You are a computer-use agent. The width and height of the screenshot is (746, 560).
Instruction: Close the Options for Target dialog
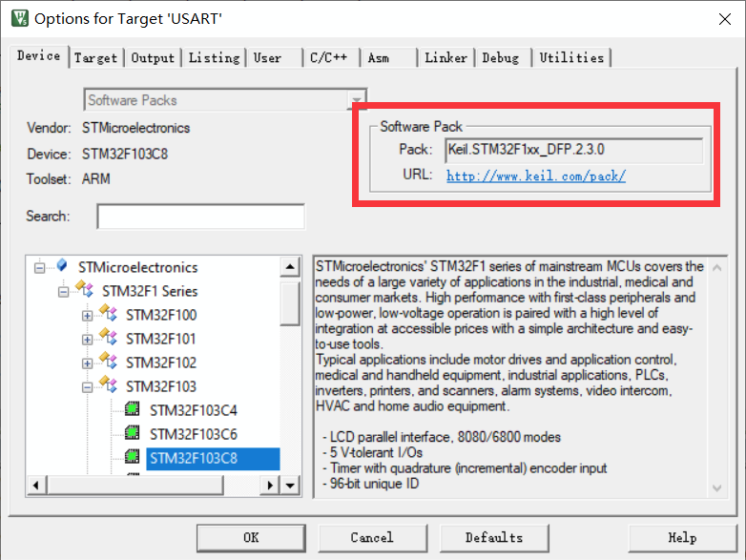coord(725,19)
